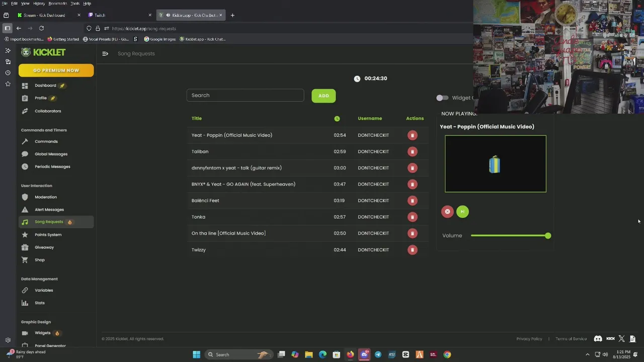The width and height of the screenshot is (644, 362).
Task: Click the Kicklet logo
Action: coord(43,52)
